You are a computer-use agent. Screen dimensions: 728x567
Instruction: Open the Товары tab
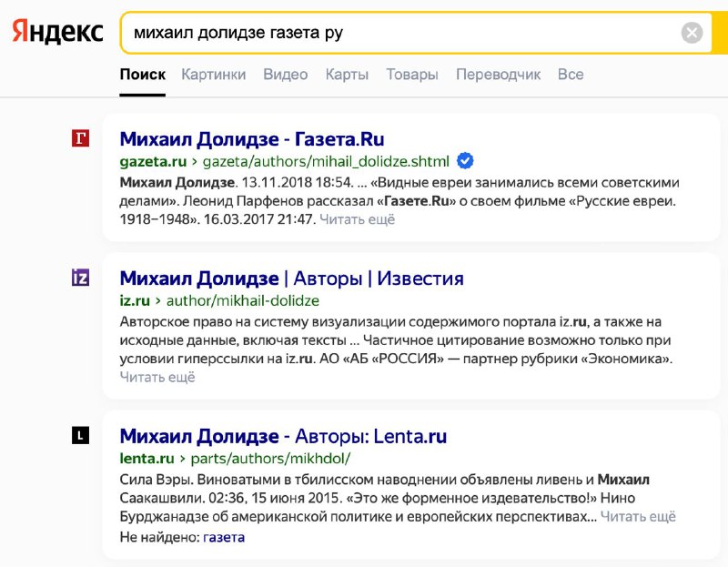(x=412, y=75)
